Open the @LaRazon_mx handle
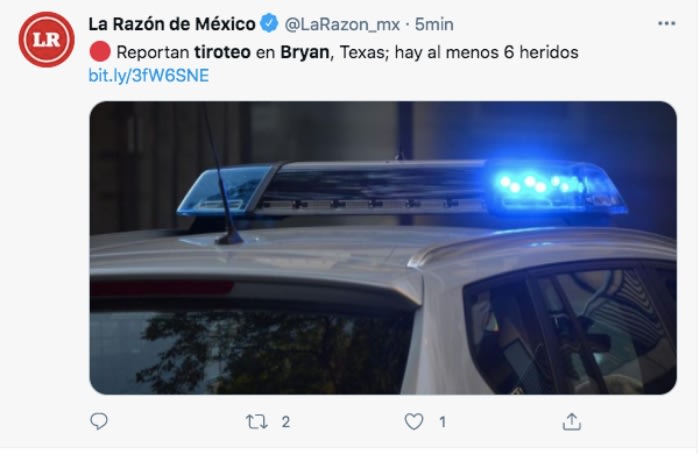 pos(342,25)
